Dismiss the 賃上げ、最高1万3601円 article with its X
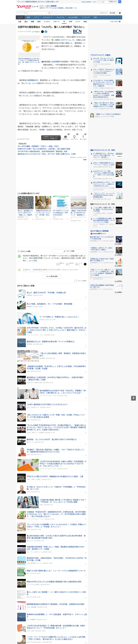 [86, 297]
